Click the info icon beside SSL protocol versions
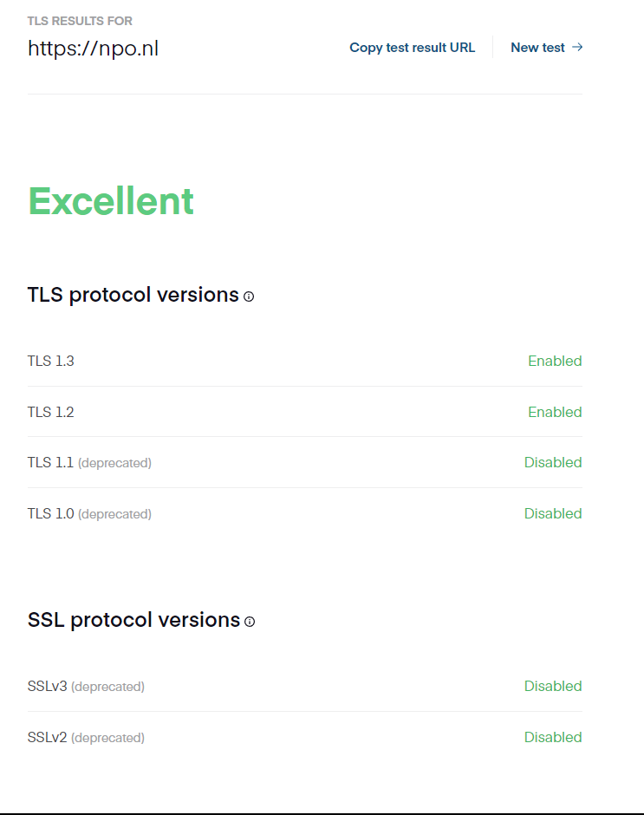 250,622
